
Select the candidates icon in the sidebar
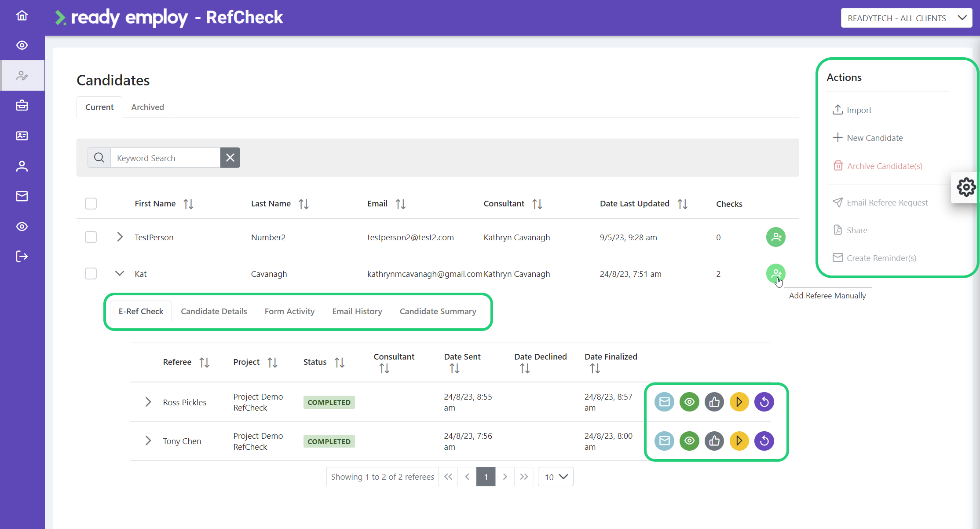[x=22, y=76]
